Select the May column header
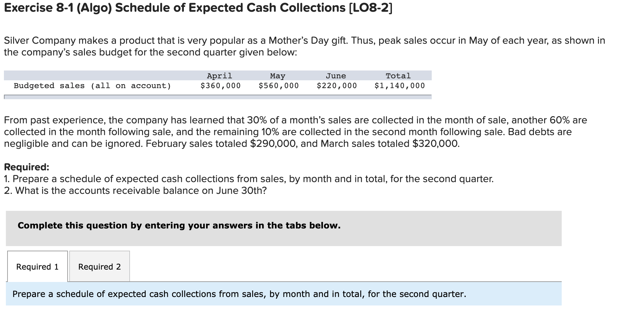 [x=277, y=75]
